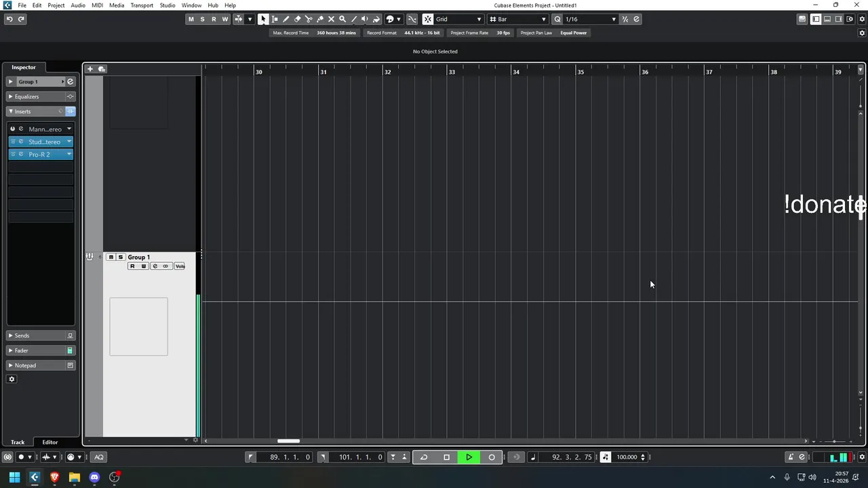Open Stud...tereo insert dropdown arrow

(68, 142)
